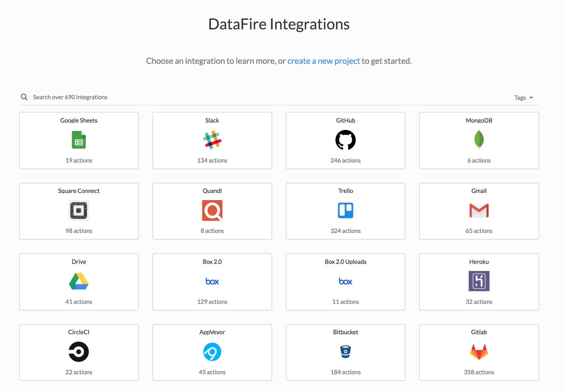
Task: Select the CircleCI card title
Action: [79, 332]
